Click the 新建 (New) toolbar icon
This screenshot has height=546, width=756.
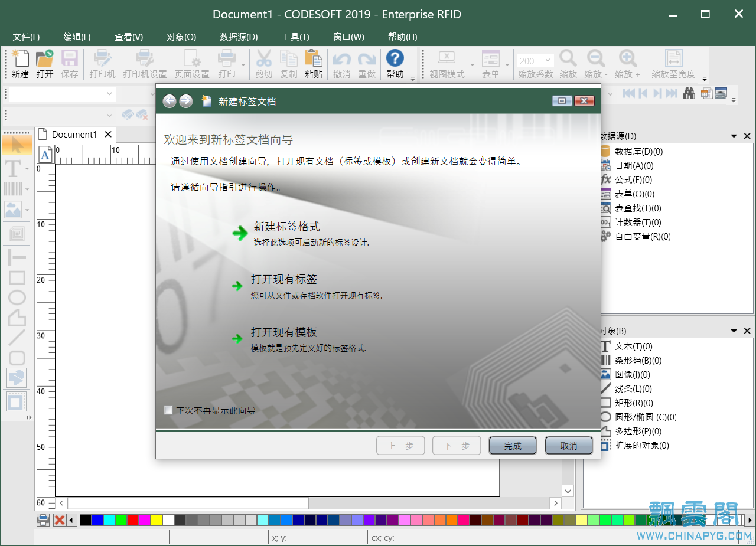[20, 64]
